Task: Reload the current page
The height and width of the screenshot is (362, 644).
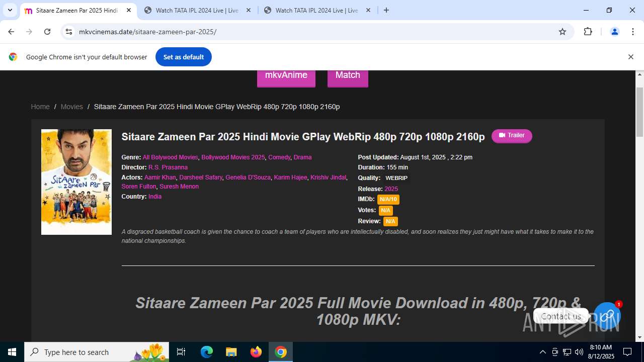Action: (x=47, y=32)
